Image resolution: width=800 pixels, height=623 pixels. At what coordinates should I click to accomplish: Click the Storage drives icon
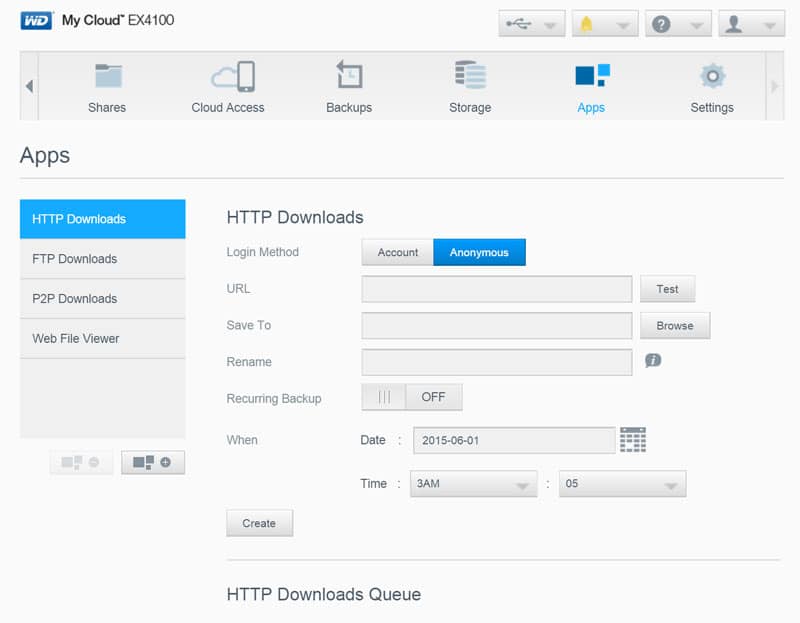pyautogui.click(x=470, y=75)
